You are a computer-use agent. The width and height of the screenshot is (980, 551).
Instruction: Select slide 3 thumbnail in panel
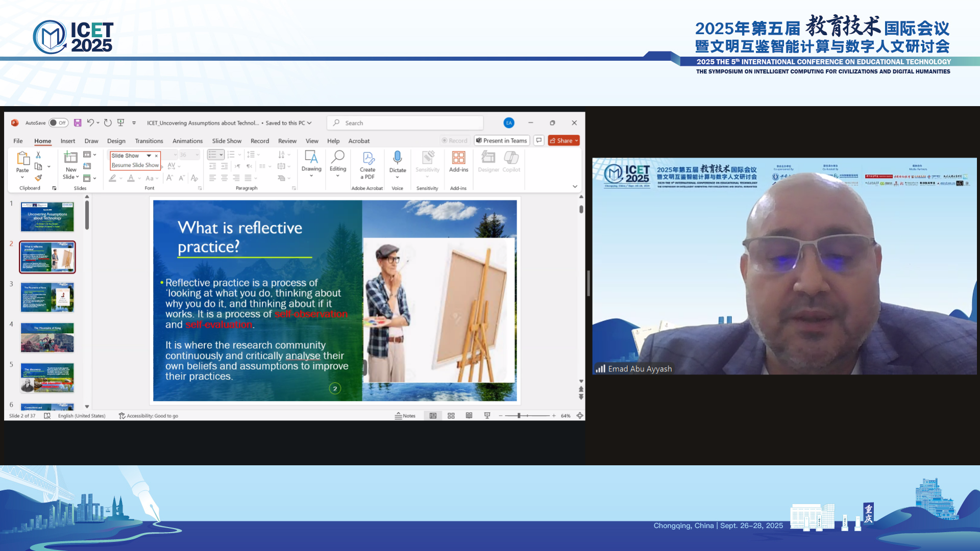[47, 297]
